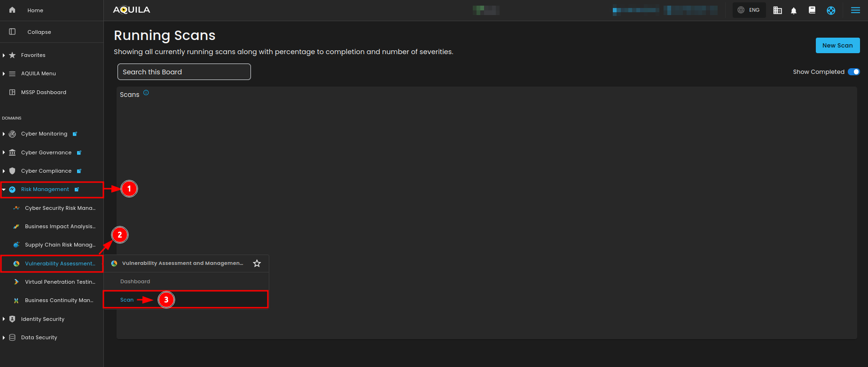Open Risk Management external link icon
868x367 pixels.
pos(77,190)
